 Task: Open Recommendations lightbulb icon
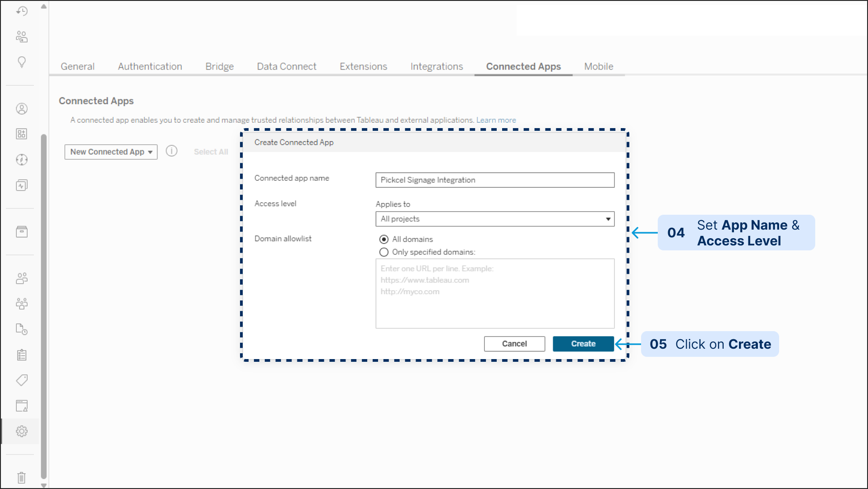pyautogui.click(x=22, y=62)
